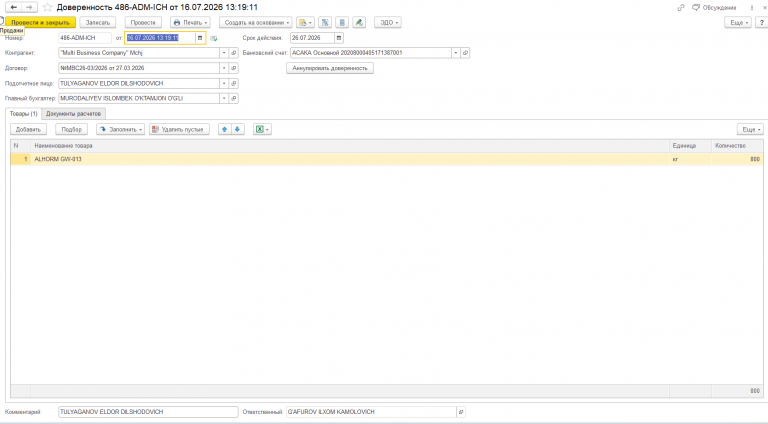Click the Записать button
This screenshot has height=424, width=768.
tap(97, 23)
